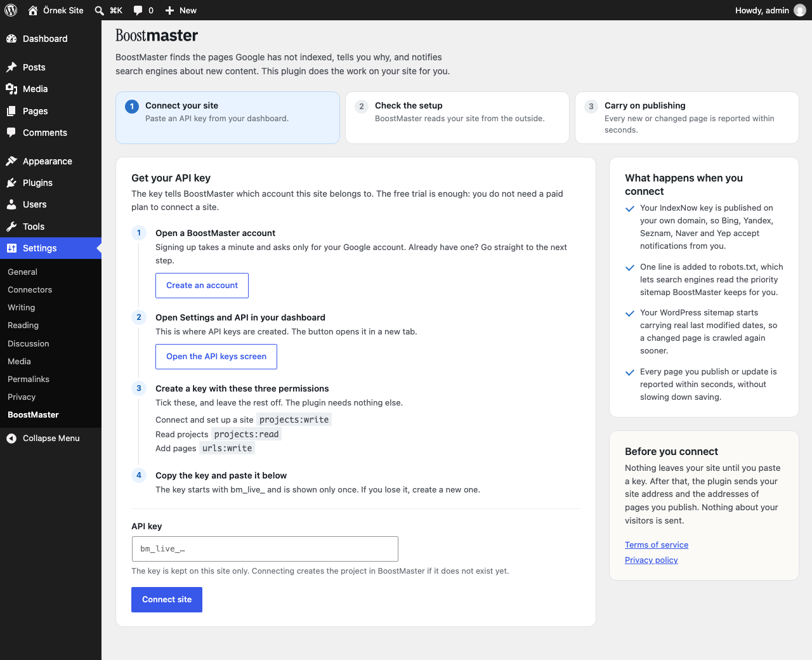Click the Media library icon in sidebar
Screen dimensions: 812x660
(x=11, y=89)
